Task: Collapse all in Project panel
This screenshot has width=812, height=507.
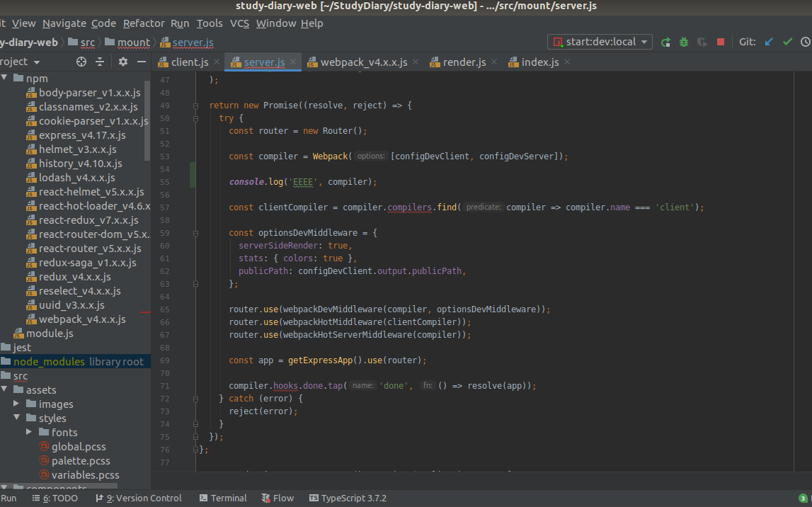Action: coord(100,62)
